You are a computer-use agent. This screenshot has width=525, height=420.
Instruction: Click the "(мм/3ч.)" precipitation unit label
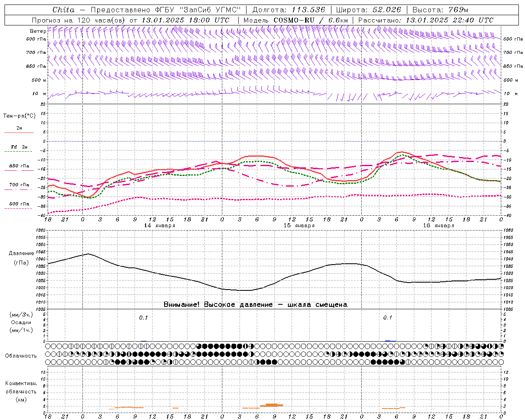point(21,315)
